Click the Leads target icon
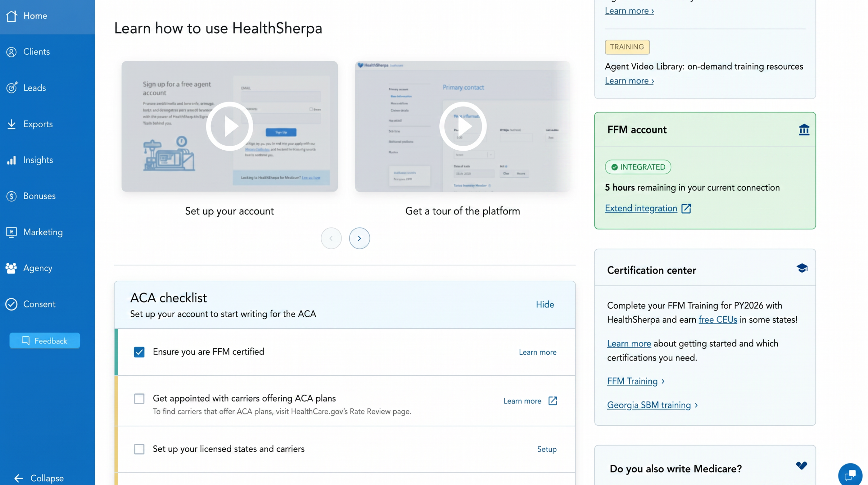Image resolution: width=868 pixels, height=485 pixels. point(12,88)
